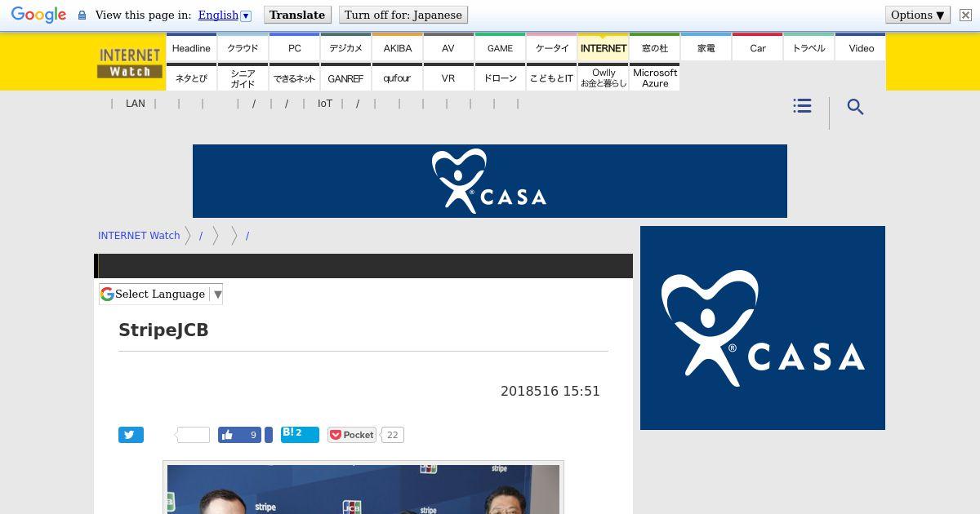
Task: Open the できるネット tab
Action: click(295, 78)
